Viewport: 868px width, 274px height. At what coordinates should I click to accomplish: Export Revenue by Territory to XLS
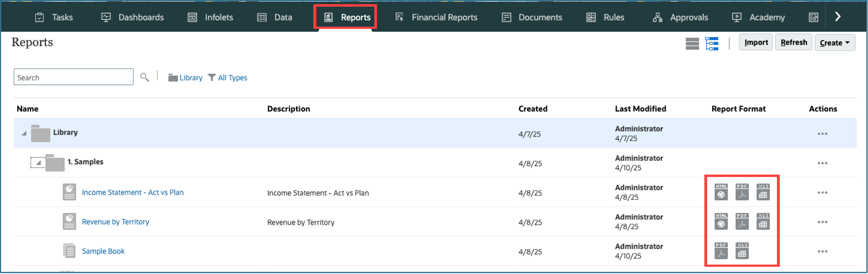tap(763, 221)
